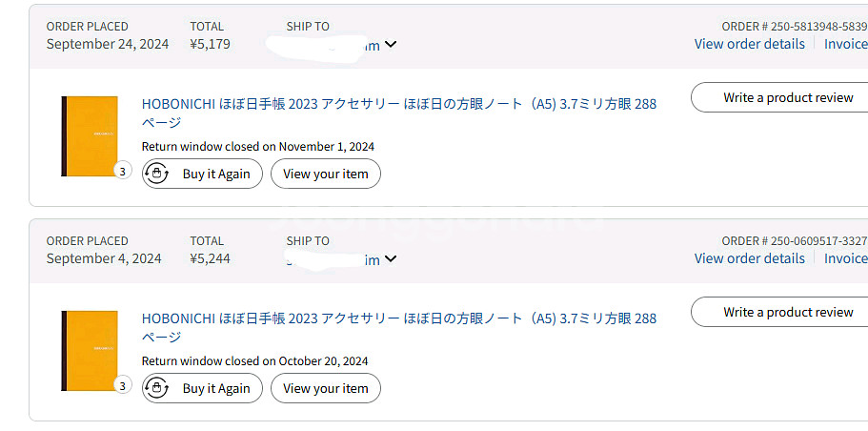View your item in September 24 order
The image size is (868, 431).
(x=326, y=174)
